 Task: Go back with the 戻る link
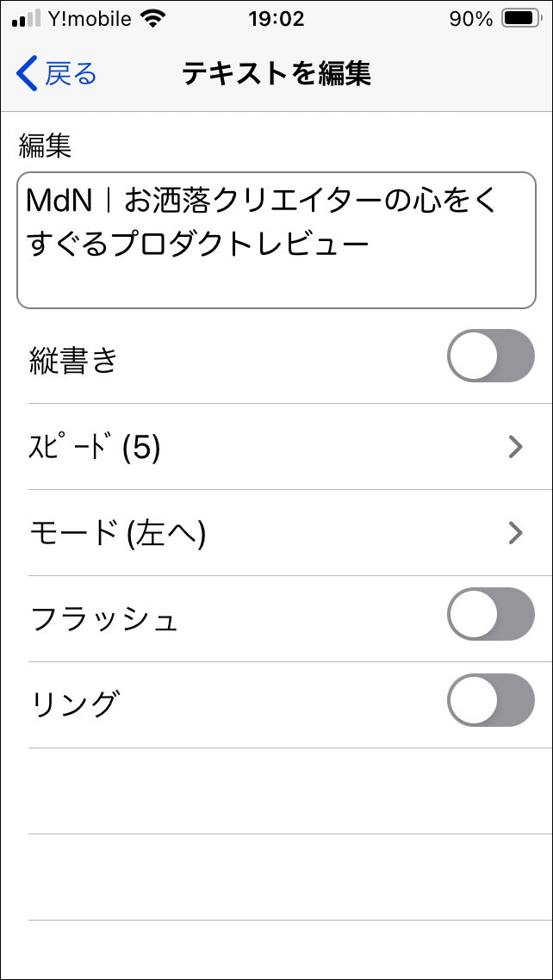[x=71, y=74]
